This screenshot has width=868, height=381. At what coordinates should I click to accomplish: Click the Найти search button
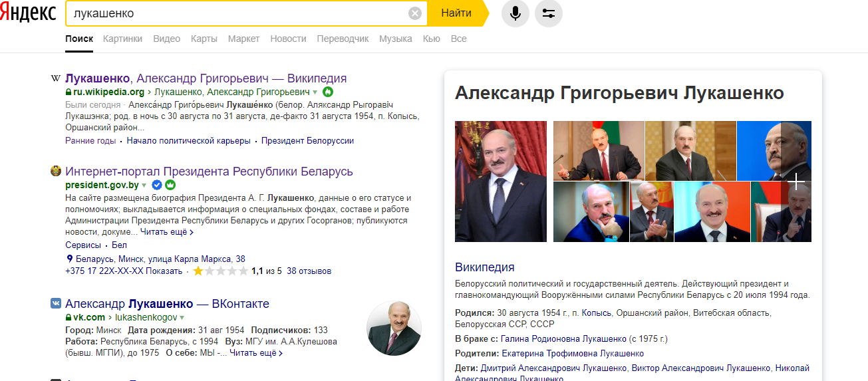click(x=456, y=13)
